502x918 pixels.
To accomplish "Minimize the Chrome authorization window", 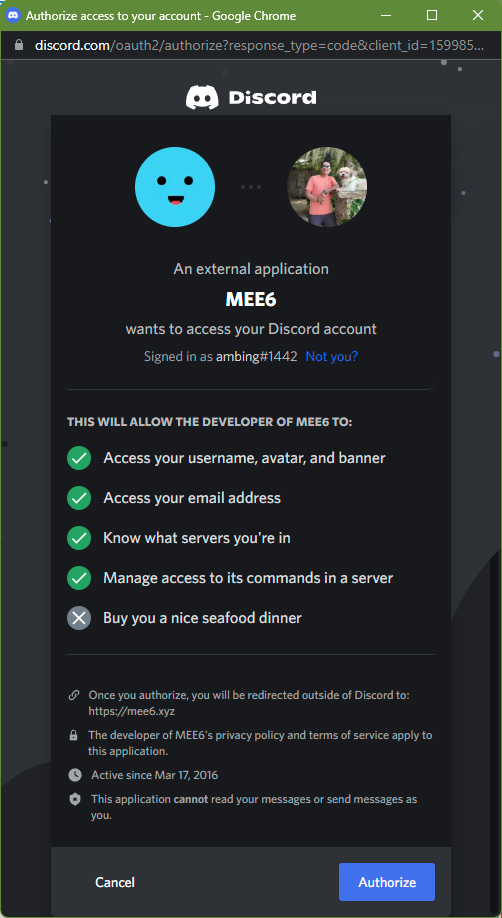I will pyautogui.click(x=385, y=15).
